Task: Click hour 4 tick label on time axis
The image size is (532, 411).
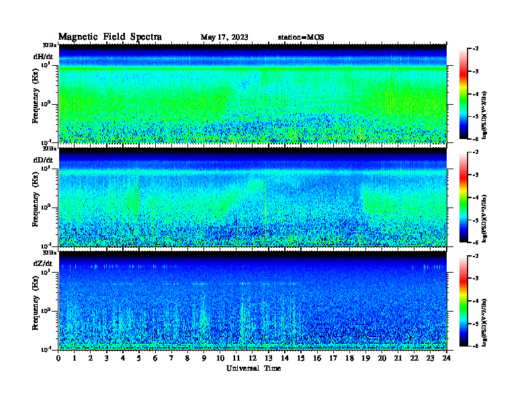Action: coord(123,359)
